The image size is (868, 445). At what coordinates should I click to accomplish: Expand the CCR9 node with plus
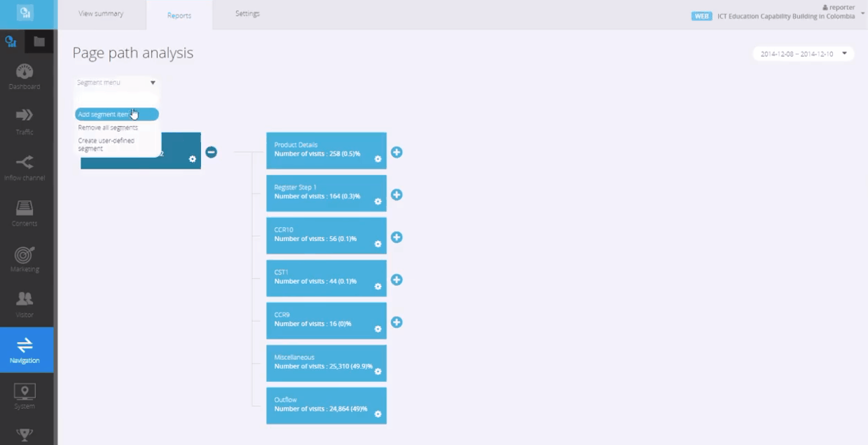(x=397, y=322)
